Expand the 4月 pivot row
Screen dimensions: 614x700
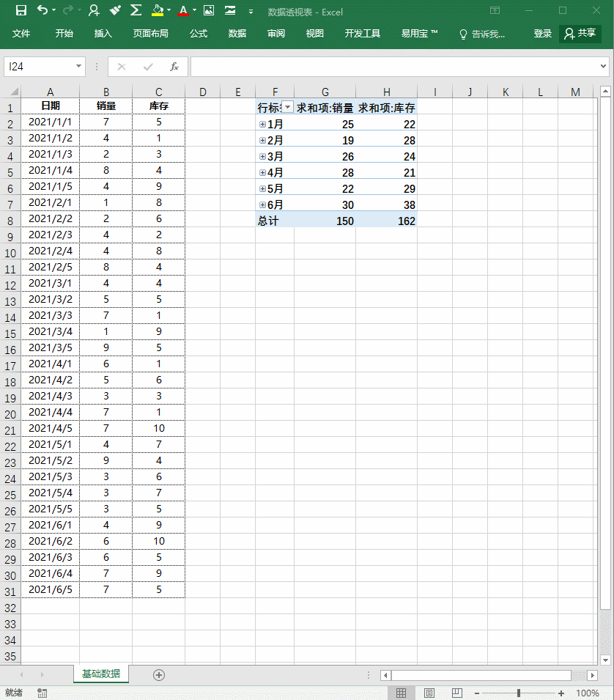point(262,172)
